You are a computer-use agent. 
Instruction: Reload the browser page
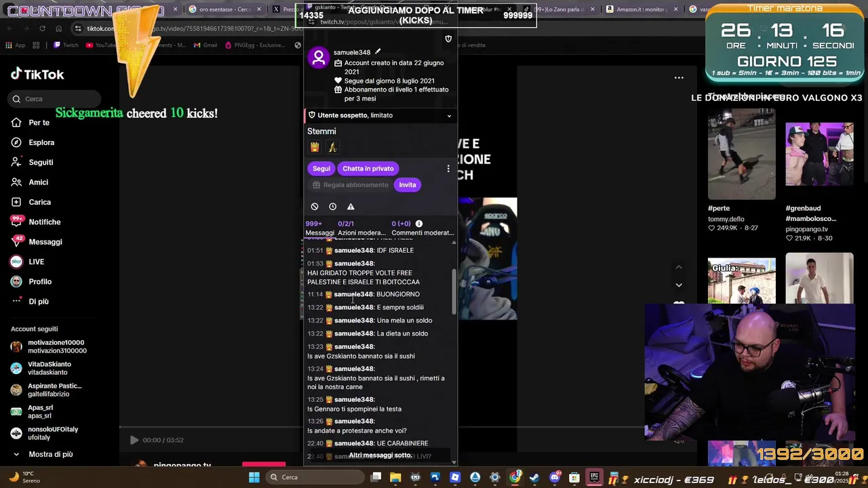click(x=42, y=28)
